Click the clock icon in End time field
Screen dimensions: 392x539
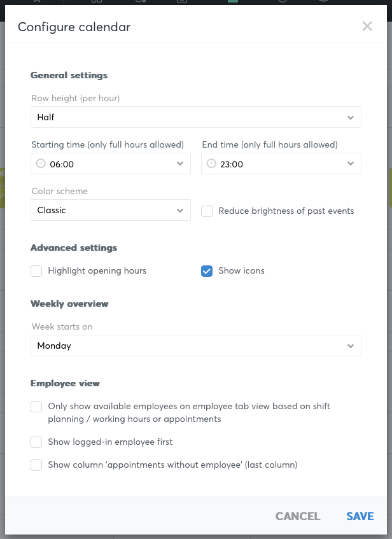pyautogui.click(x=211, y=164)
